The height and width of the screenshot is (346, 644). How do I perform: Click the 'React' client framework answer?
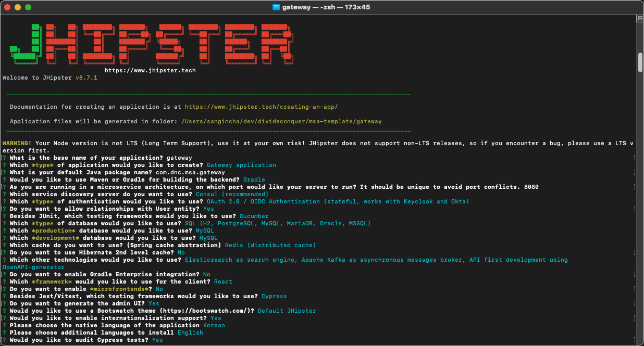pyautogui.click(x=223, y=281)
